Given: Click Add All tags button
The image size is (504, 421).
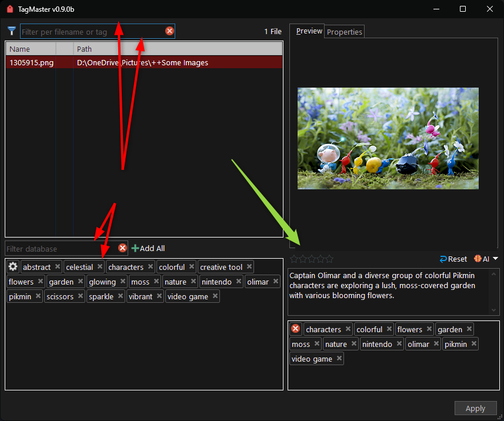Looking at the screenshot, I should [x=148, y=248].
